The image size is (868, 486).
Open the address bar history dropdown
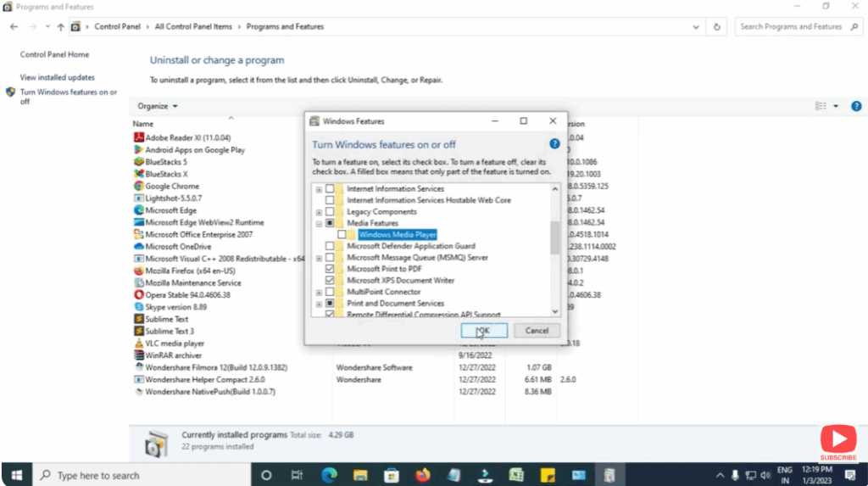[696, 26]
